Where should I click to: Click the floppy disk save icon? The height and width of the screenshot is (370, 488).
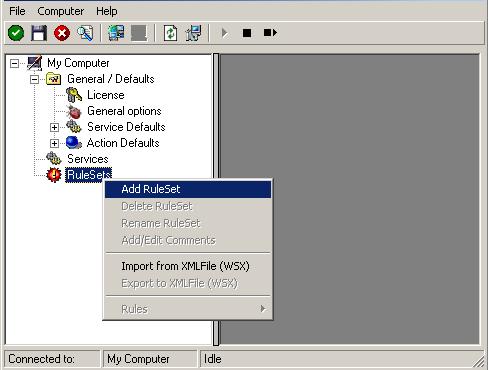tap(39, 33)
